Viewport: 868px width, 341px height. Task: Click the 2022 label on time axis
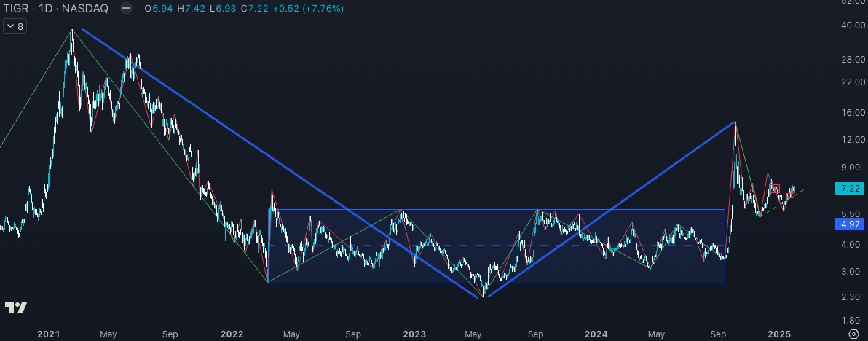pyautogui.click(x=232, y=334)
